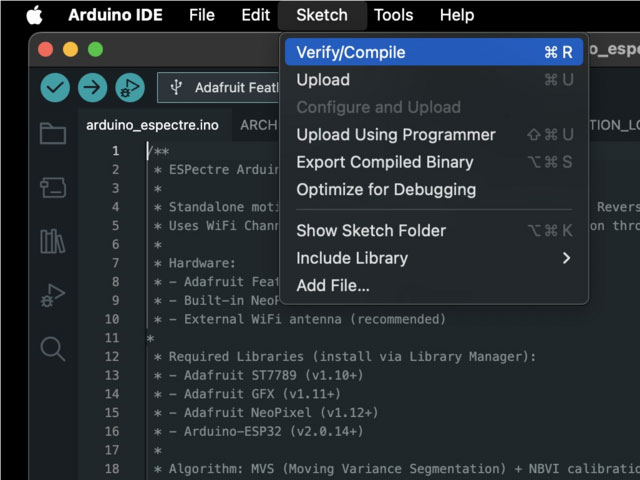Image resolution: width=640 pixels, height=480 pixels.
Task: Switch to the ARCH tab
Action: [x=258, y=125]
